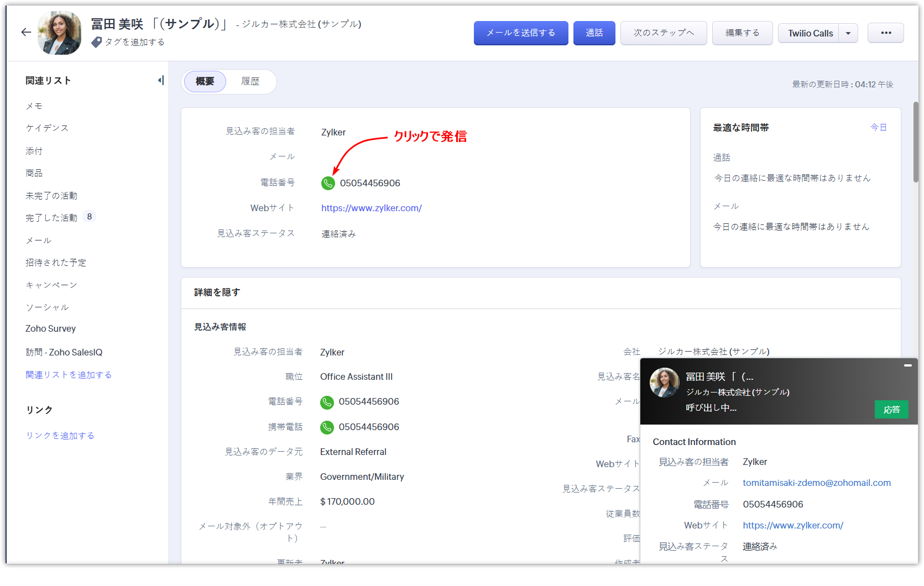Answer the call with the 応答 button
This screenshot has width=924, height=586.
(891, 410)
